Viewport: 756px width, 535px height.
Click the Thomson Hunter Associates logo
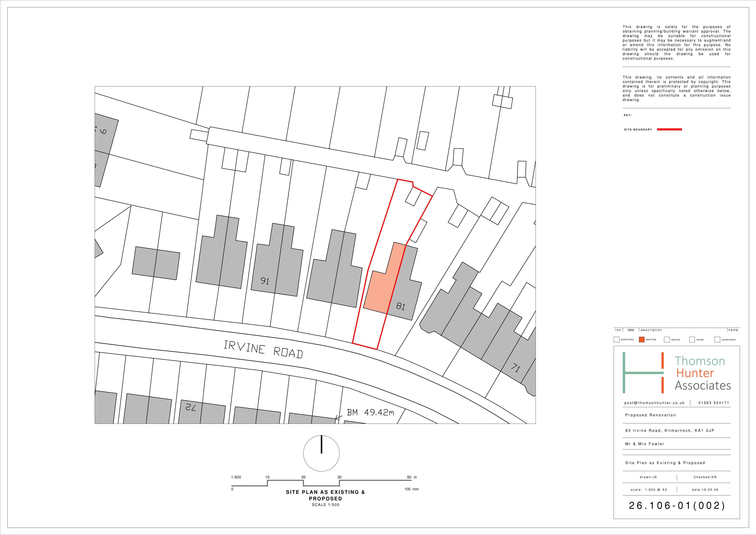(x=676, y=373)
